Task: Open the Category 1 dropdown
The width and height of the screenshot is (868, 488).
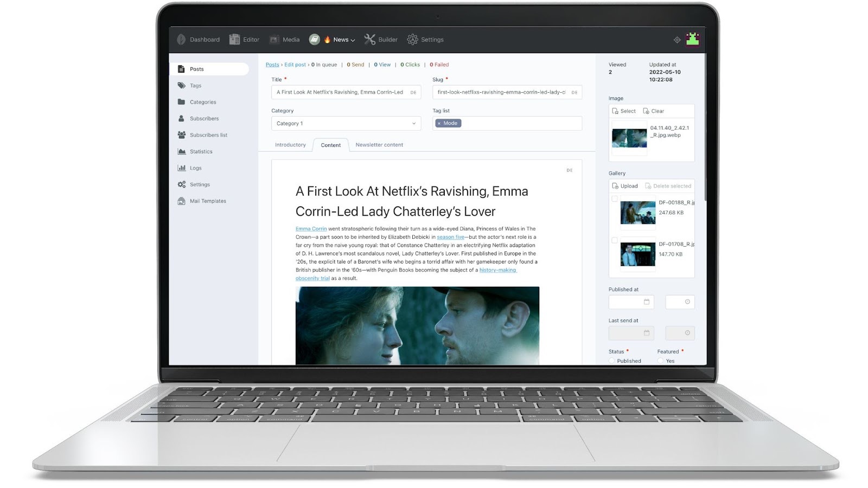Action: (x=346, y=124)
